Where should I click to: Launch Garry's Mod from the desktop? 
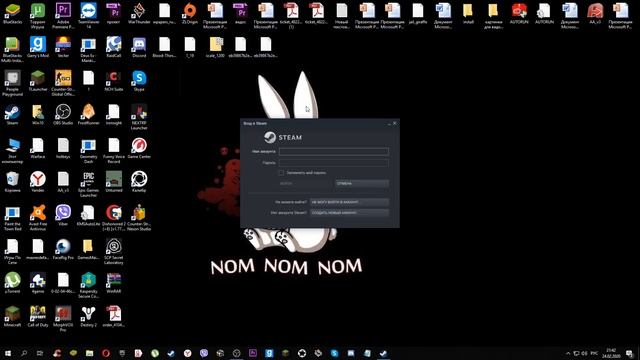tap(38, 47)
